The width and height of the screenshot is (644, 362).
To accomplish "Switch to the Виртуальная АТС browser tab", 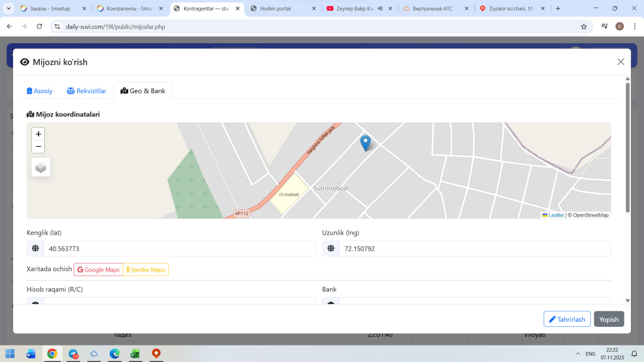I will pyautogui.click(x=436, y=9).
